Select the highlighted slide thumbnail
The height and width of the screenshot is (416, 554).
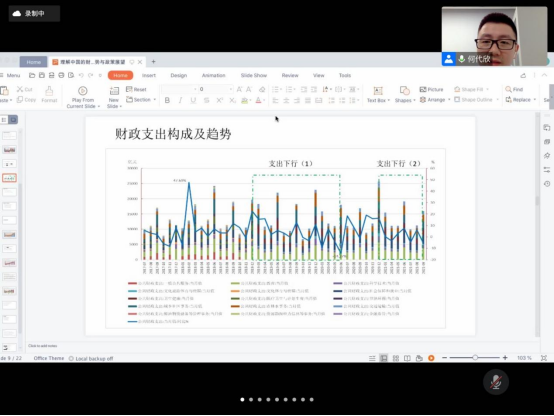(x=10, y=178)
